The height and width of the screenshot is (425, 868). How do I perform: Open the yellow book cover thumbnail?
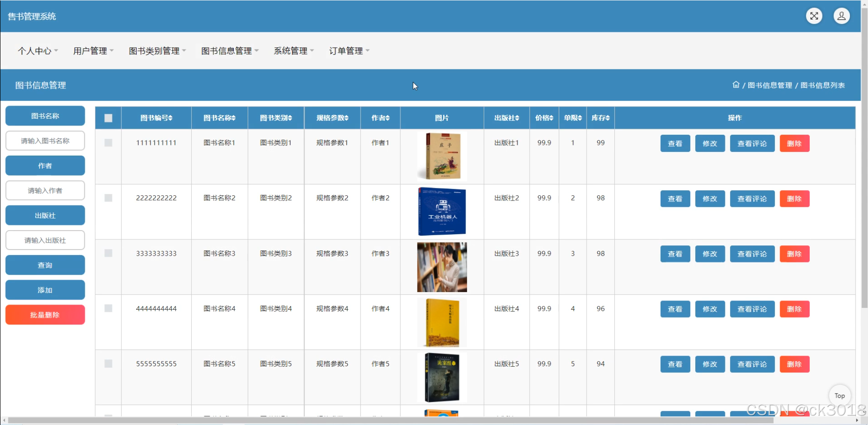[x=442, y=322]
